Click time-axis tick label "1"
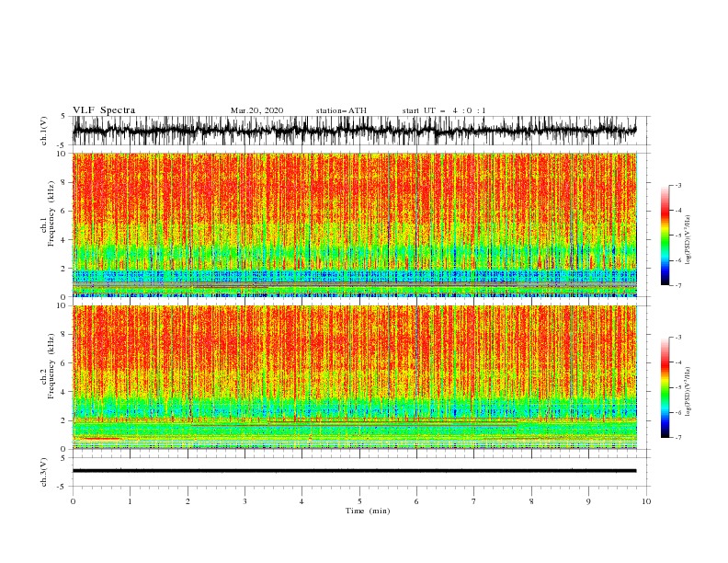This screenshot has width=728, height=563. [130, 501]
